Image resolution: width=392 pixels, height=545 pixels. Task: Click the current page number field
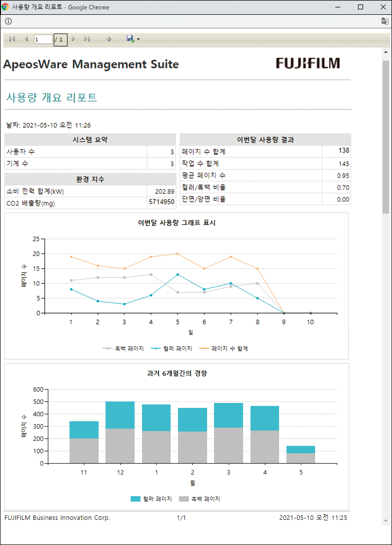(43, 39)
